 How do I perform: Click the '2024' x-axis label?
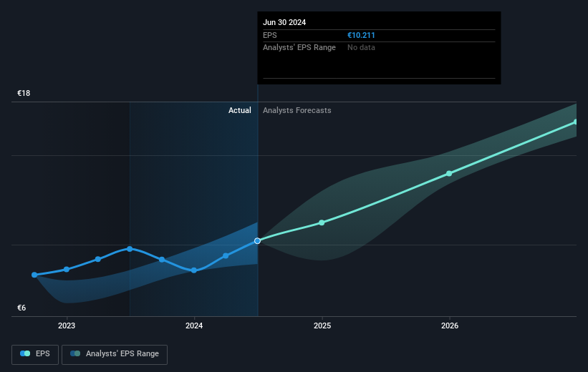pos(194,325)
